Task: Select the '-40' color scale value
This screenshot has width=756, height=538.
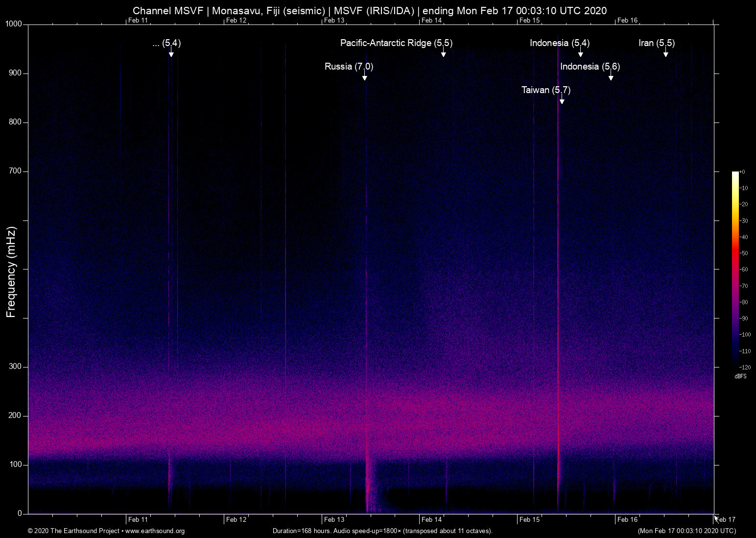Action: click(x=744, y=237)
